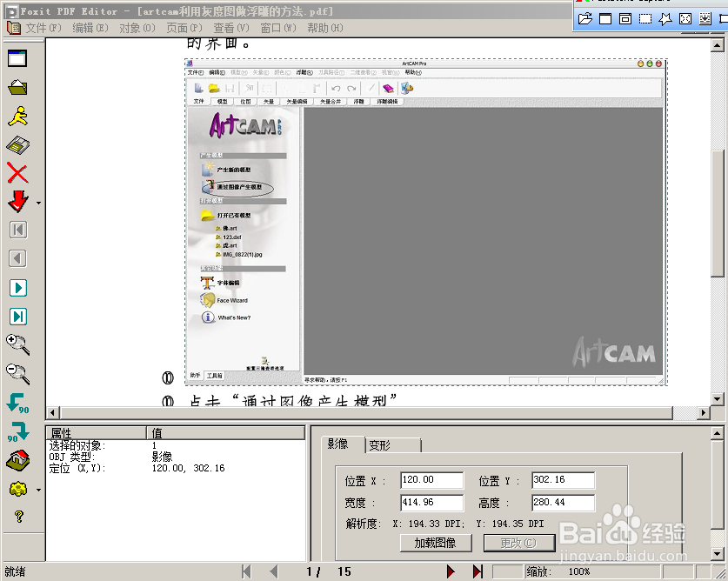Open the 对象(O) menu

(137, 28)
